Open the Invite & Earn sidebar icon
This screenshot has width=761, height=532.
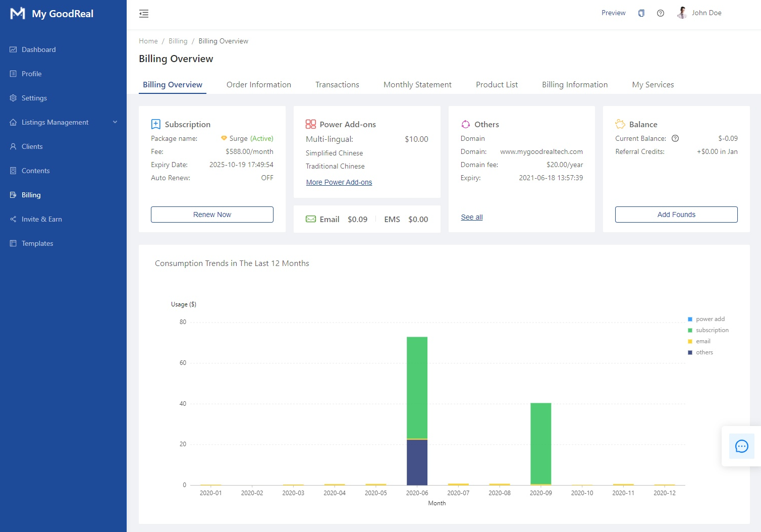coord(13,219)
